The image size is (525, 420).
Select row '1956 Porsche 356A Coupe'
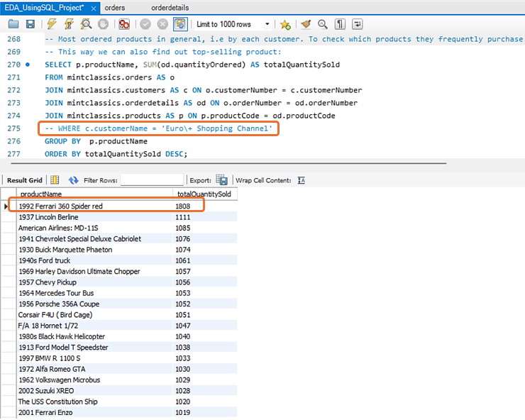[127, 304]
